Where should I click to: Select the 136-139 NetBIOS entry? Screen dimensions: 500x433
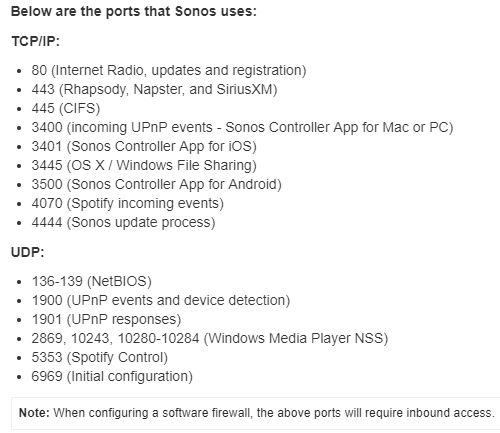[x=91, y=281]
